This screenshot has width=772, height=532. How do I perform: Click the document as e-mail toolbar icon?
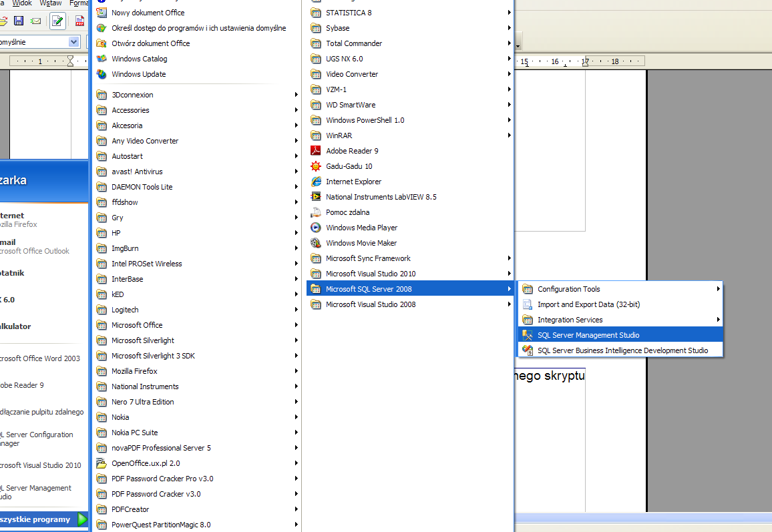coord(35,21)
